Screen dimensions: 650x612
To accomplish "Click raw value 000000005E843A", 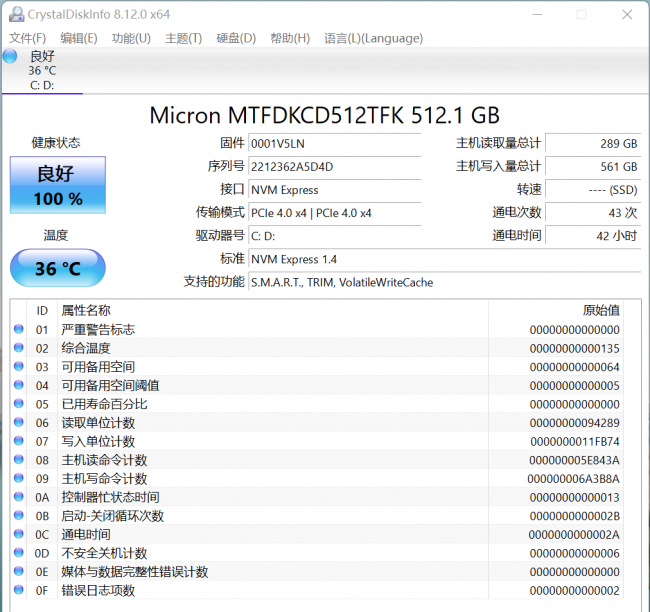I will (x=574, y=460).
